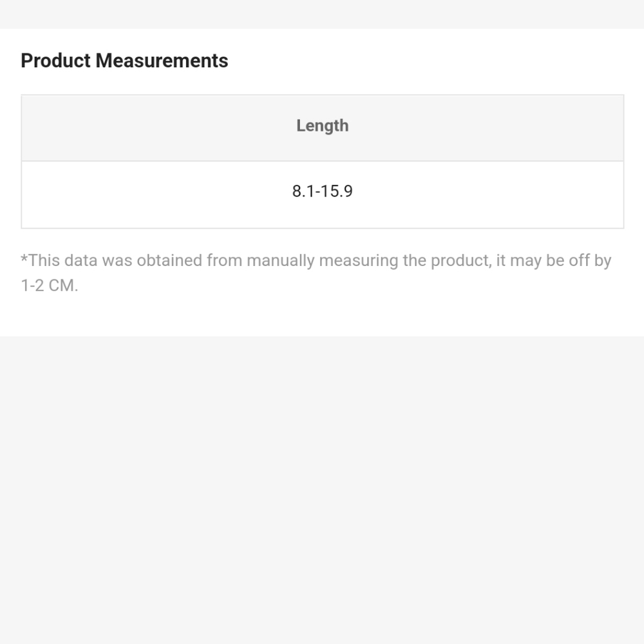The image size is (644, 644).
Task: Click the manual measuring disclaimer note
Action: tap(316, 272)
